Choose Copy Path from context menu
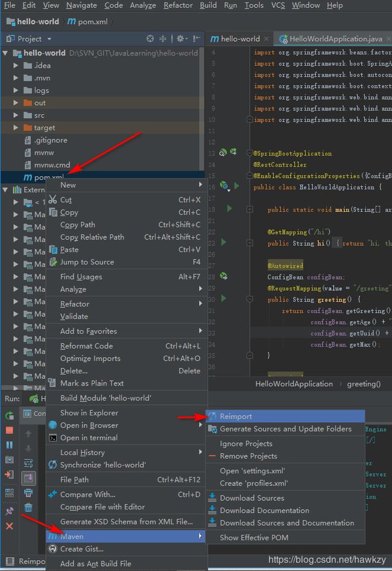The image size is (392, 571). coord(125,225)
